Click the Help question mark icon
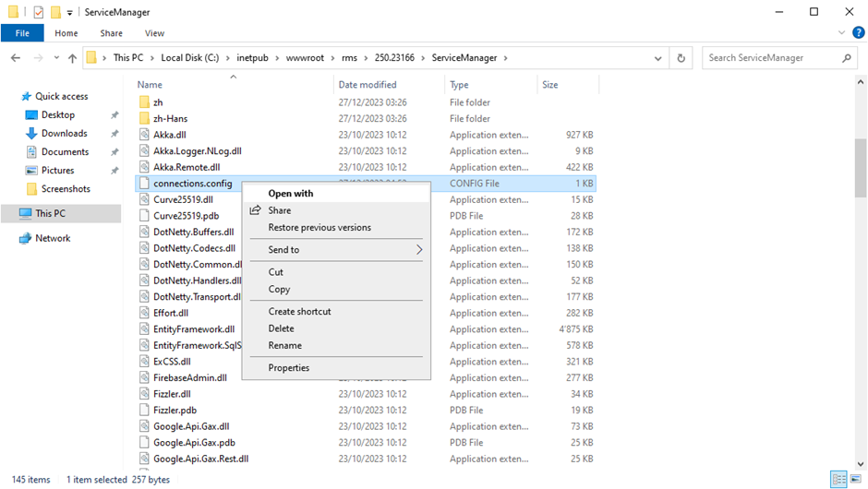The width and height of the screenshot is (868, 489). tap(859, 32)
